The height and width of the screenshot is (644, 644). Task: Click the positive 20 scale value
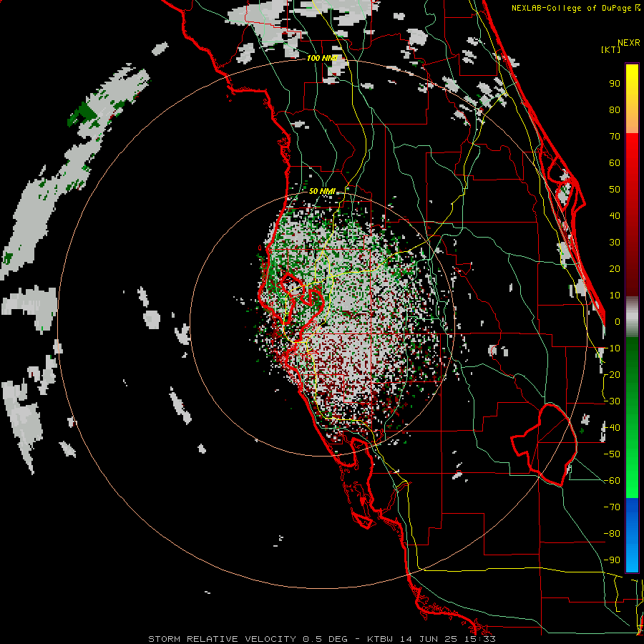[x=615, y=269]
